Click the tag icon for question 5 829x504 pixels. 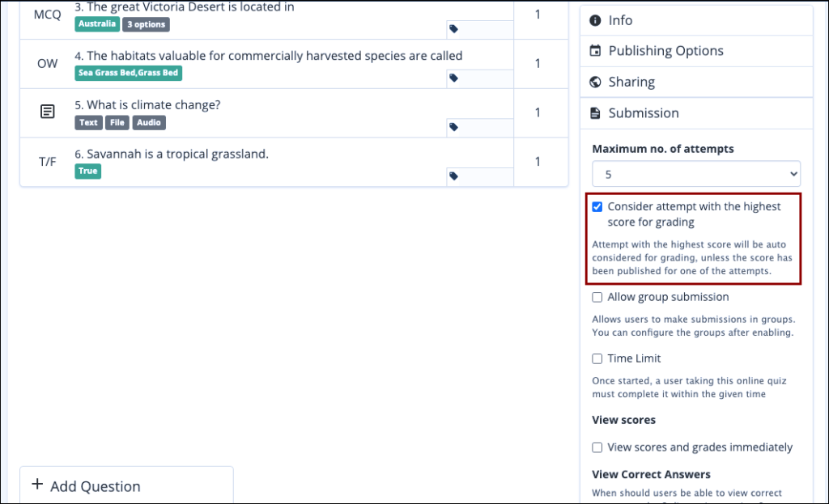[453, 127]
